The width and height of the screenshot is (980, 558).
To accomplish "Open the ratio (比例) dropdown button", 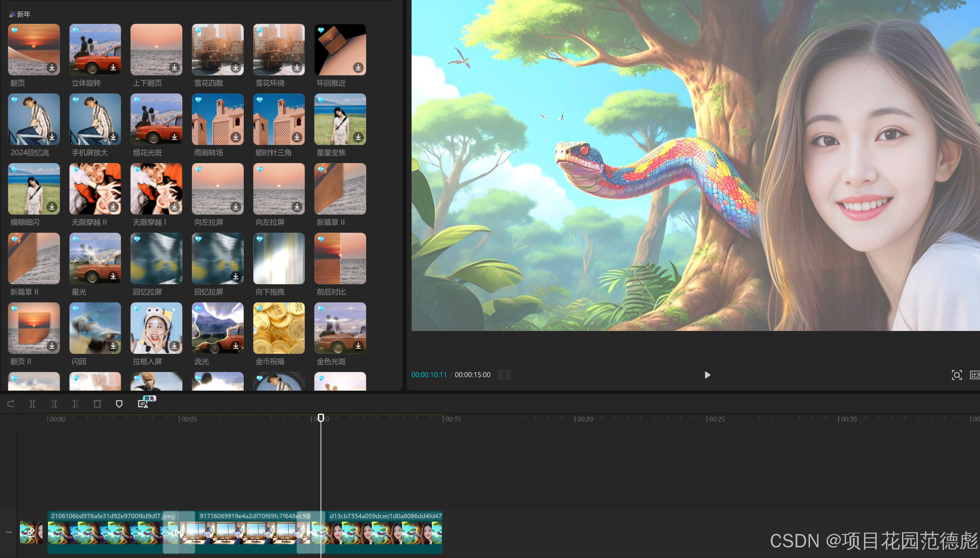I will coord(975,375).
